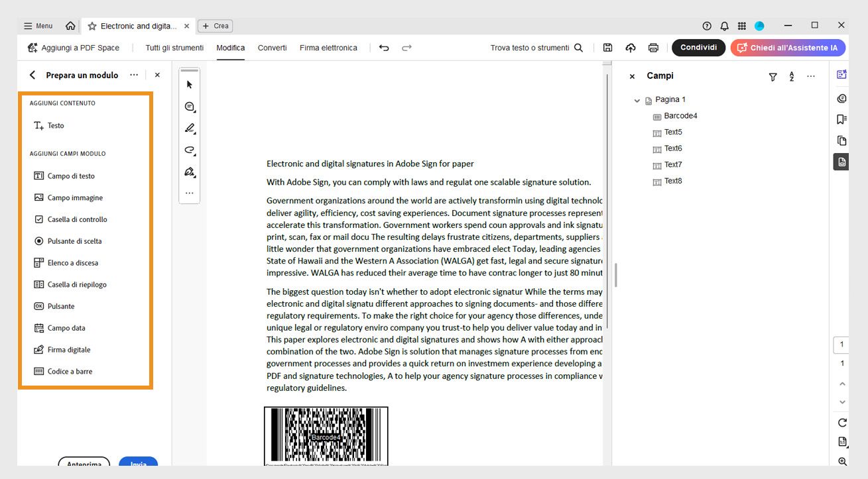Screen dimensions: 868x479
Task: Choose the highlighter pen tool
Action: (190, 129)
